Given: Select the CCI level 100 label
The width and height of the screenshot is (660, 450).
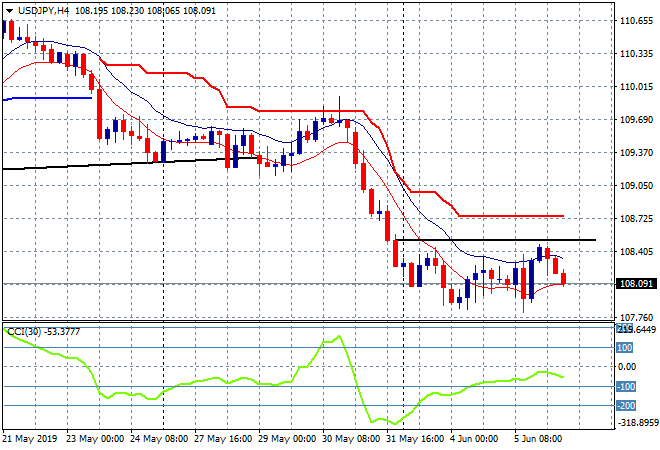Looking at the screenshot, I should tap(625, 347).
